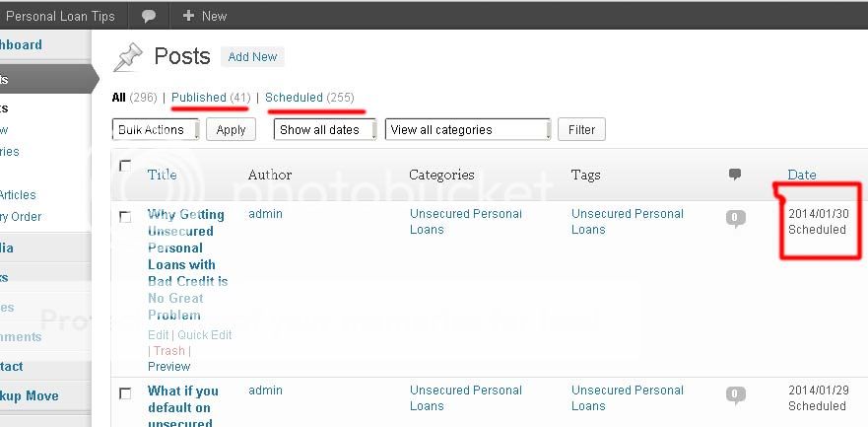This screenshot has width=868, height=427.
Task: Open the 'Show all dates' dropdown
Action: point(325,129)
